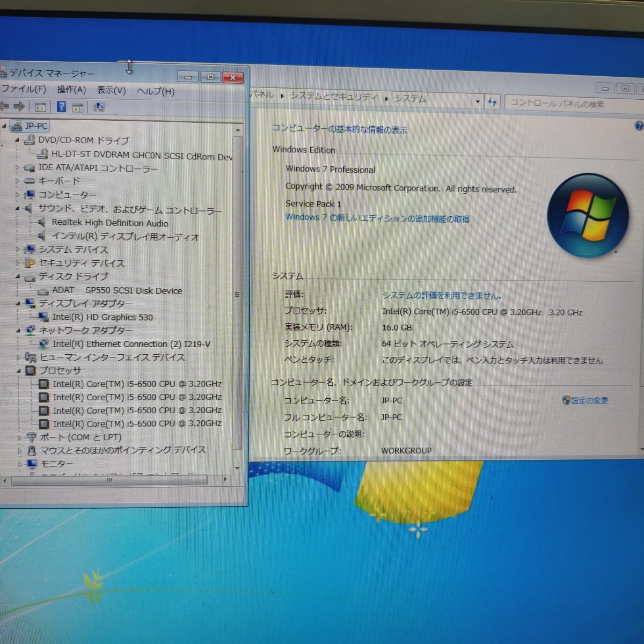Screen dimensions: 644x644
Task: Click システム breadcrumb in address bar
Action: click(x=410, y=99)
